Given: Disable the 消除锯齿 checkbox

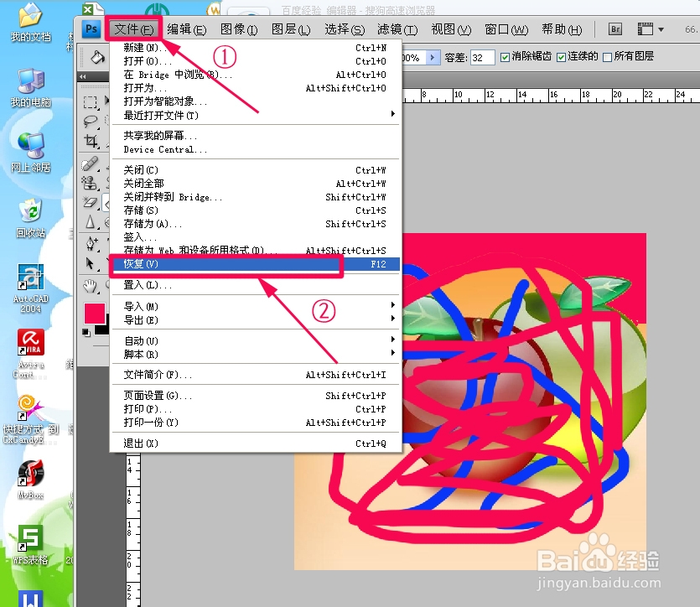Looking at the screenshot, I should tap(506, 57).
